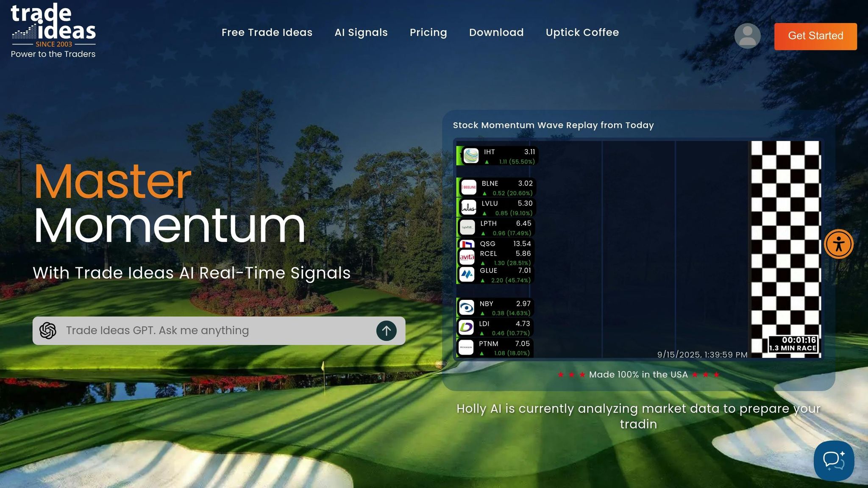Click the LPTH change 0.96 (17.49%)
The width and height of the screenshot is (868, 488).
pos(512,233)
